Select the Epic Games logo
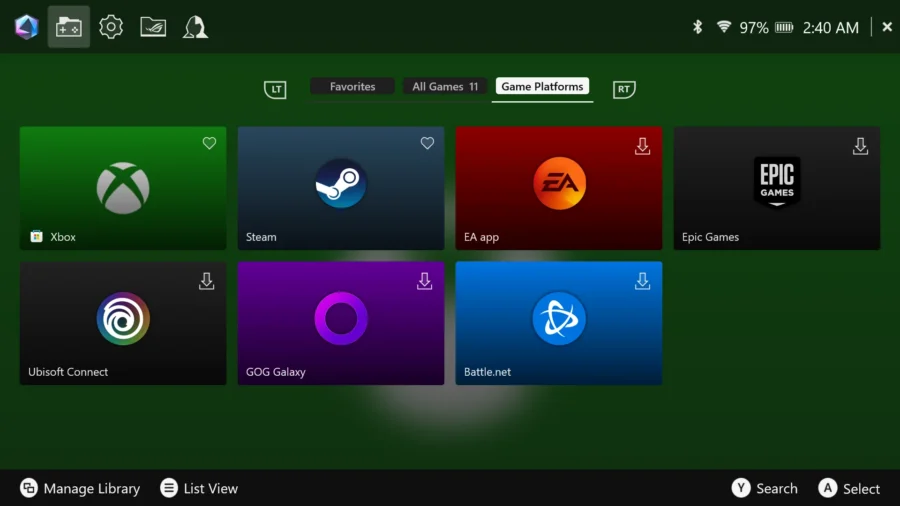Viewport: 900px width, 506px height. click(x=777, y=182)
